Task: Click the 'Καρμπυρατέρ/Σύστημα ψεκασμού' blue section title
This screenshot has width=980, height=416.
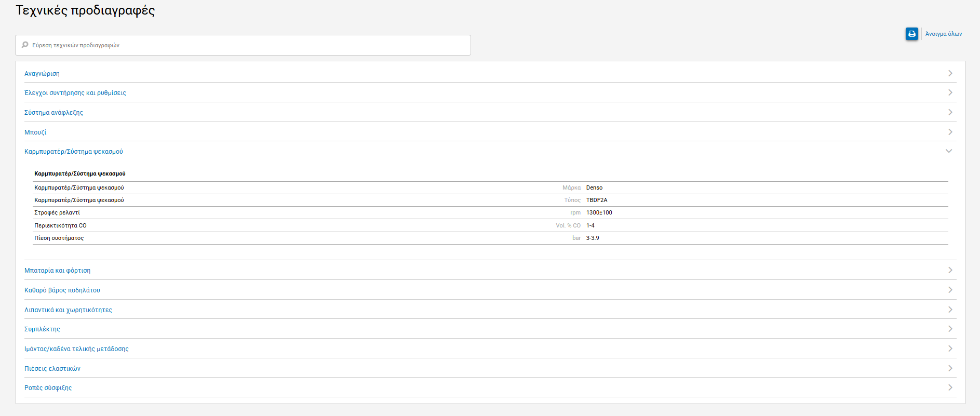Action: tap(74, 152)
